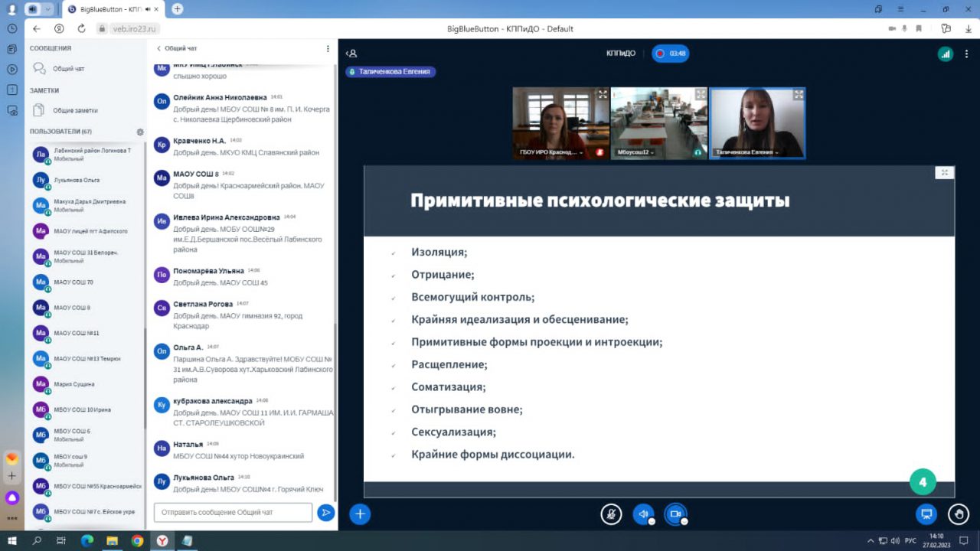The width and height of the screenshot is (980, 551).
Task: Unmute the microphone button
Action: pyautogui.click(x=611, y=514)
